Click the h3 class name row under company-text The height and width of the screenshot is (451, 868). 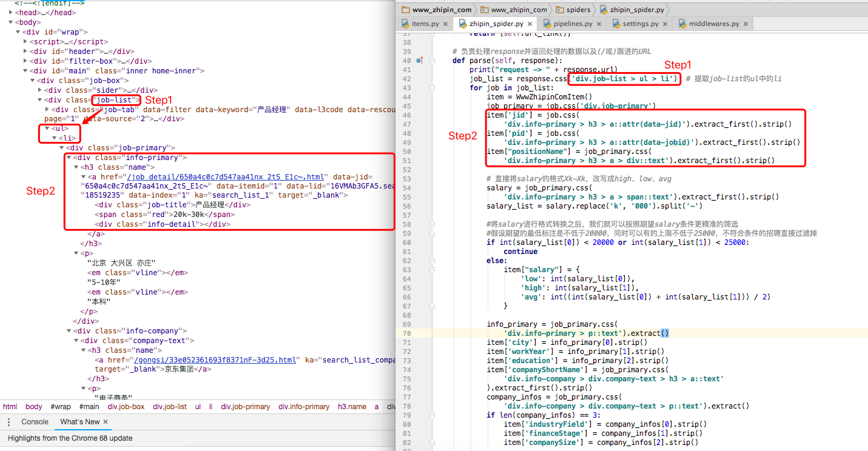pyautogui.click(x=125, y=350)
